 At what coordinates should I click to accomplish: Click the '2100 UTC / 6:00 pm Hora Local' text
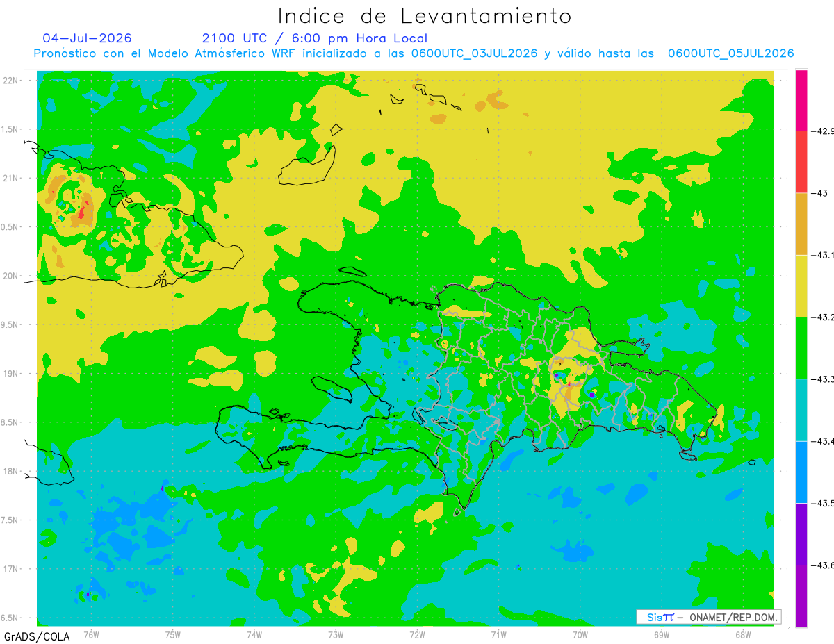click(315, 38)
